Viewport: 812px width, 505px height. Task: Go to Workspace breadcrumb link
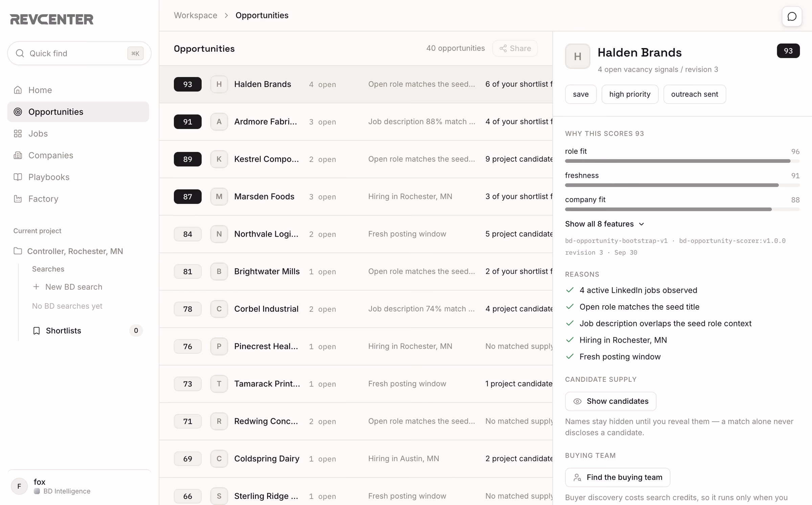tap(196, 16)
